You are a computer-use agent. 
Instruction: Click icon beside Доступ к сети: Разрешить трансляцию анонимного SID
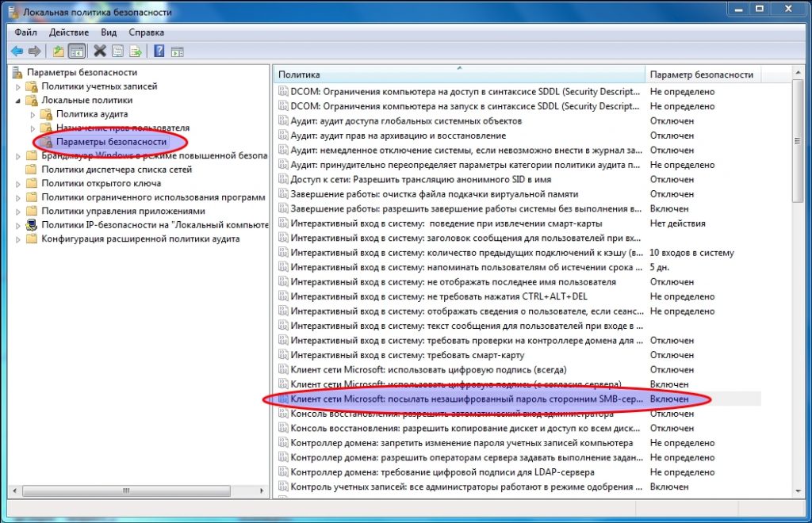tap(283, 180)
